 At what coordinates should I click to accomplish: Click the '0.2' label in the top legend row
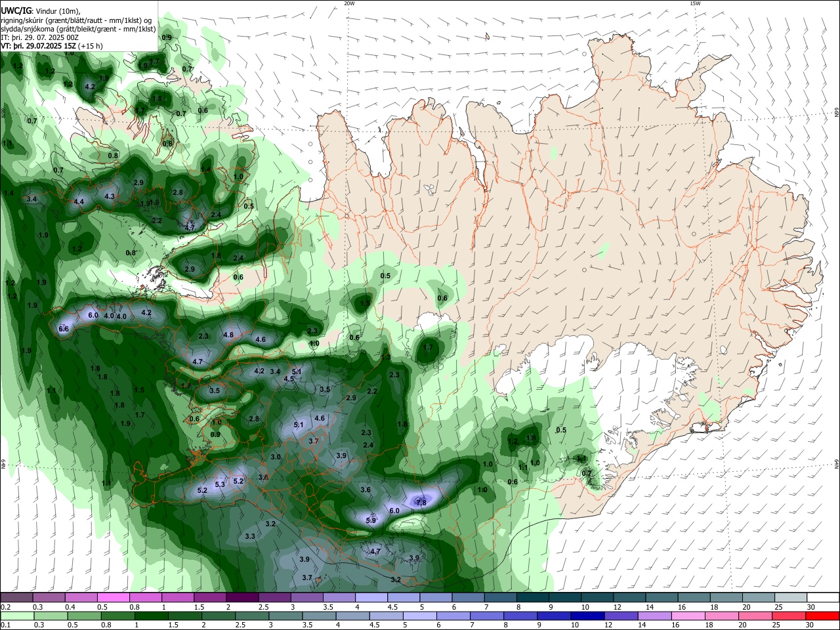6,607
